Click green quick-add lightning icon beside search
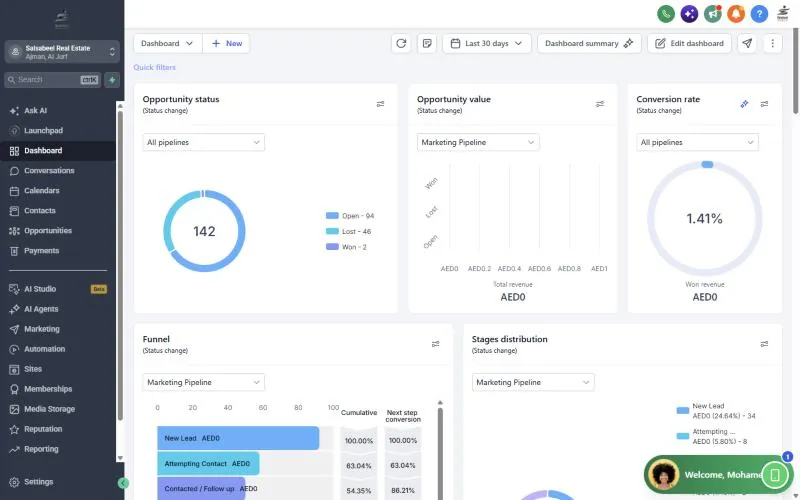Viewport: 800px width, 500px height. 112,80
